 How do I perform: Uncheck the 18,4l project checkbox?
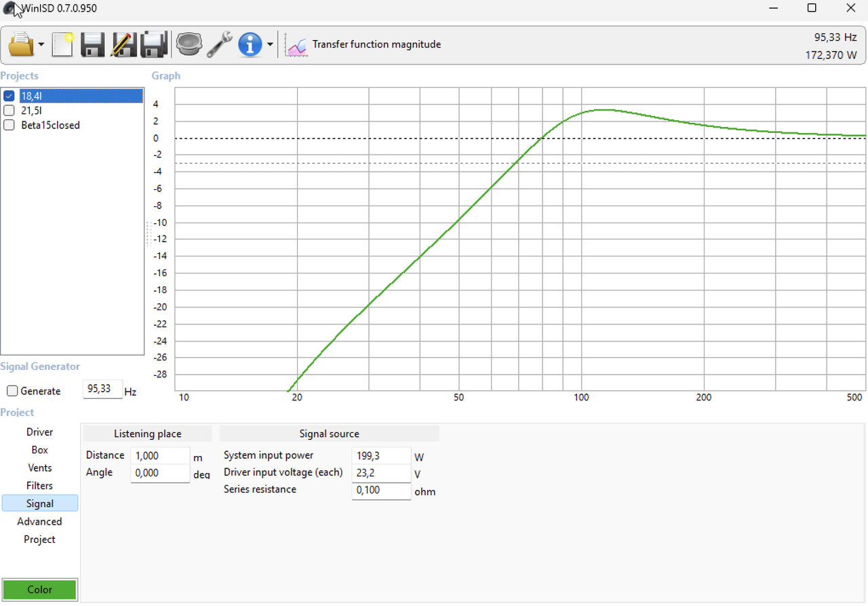point(9,96)
